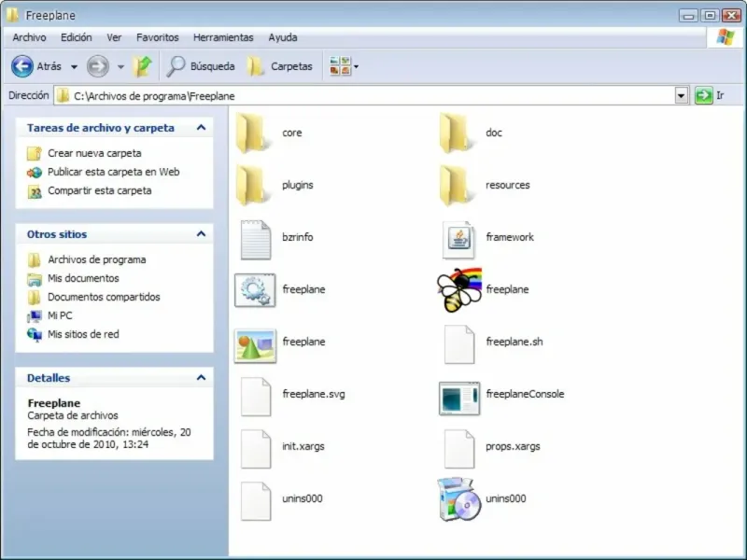Viewport: 747px width, 560px height.
Task: Go to Documentos compartidos
Action: click(x=104, y=297)
